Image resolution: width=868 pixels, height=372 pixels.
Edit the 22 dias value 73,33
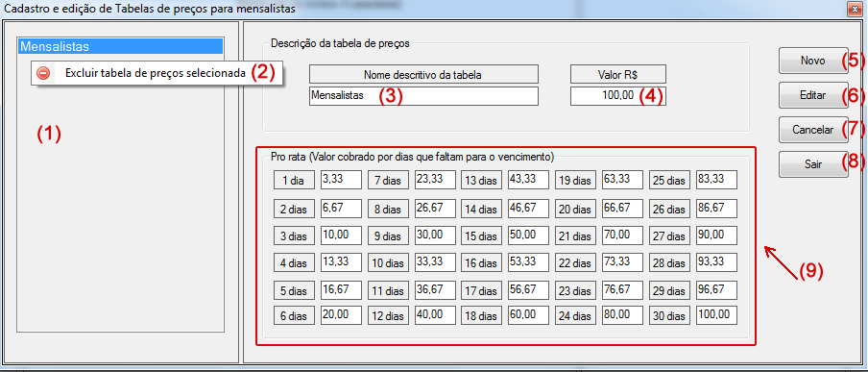pyautogui.click(x=623, y=262)
